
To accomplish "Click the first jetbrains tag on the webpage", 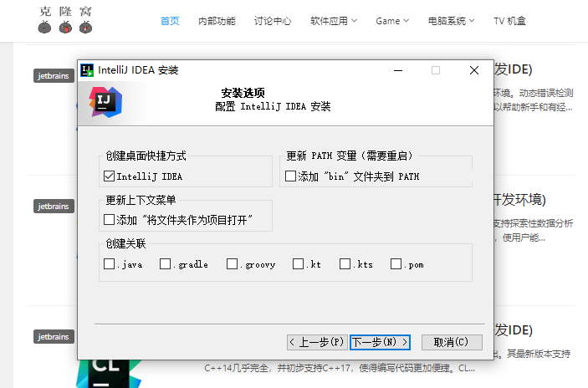I will 54,76.
